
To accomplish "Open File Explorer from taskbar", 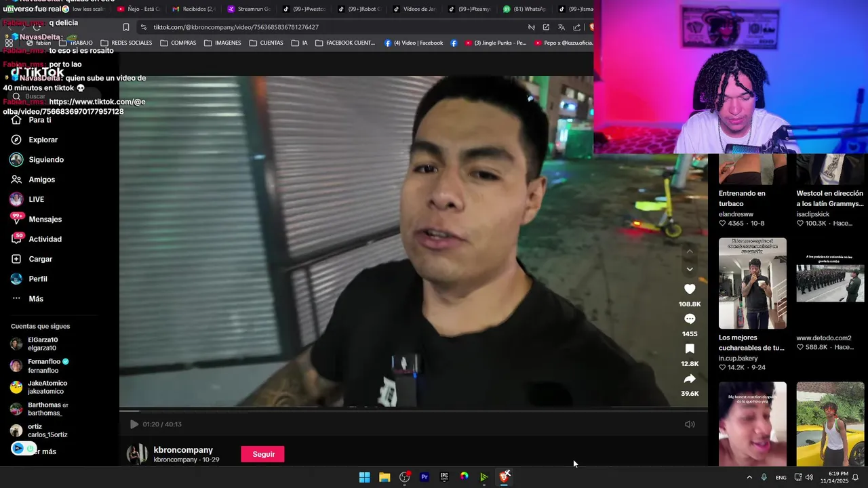I will click(x=384, y=477).
